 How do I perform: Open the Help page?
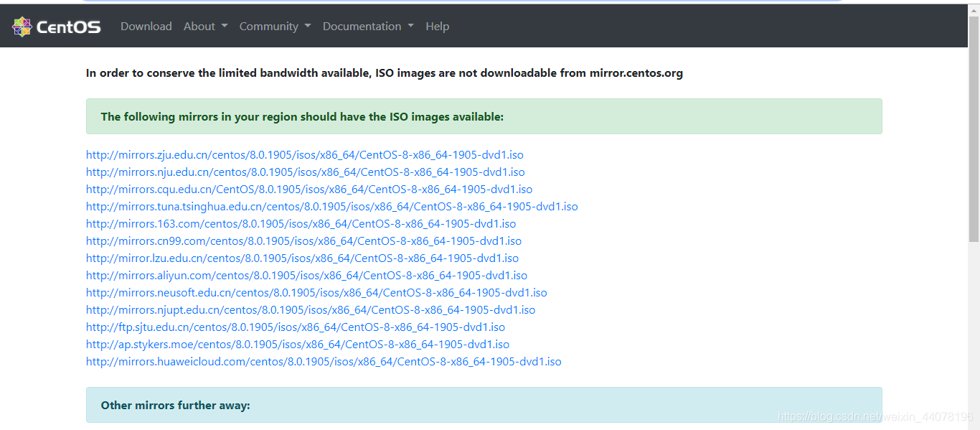point(438,27)
